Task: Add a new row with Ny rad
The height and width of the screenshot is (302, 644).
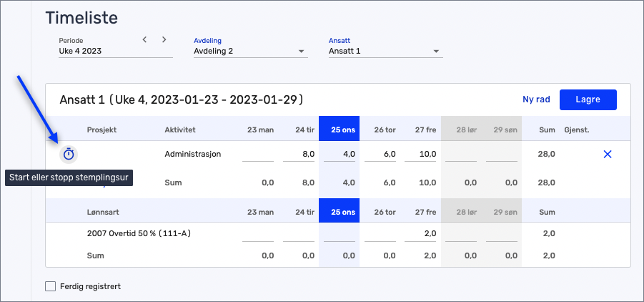Action: [x=536, y=99]
